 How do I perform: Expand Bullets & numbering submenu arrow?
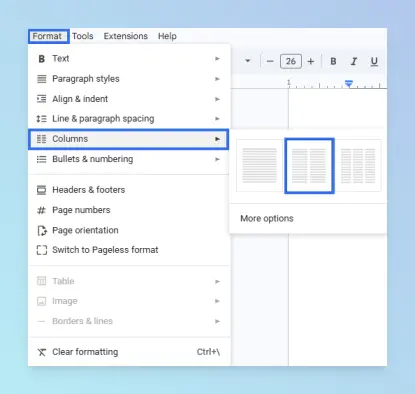(x=217, y=159)
